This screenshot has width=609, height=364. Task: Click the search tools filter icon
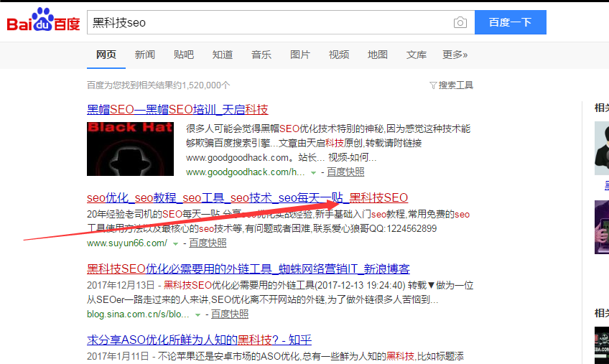point(433,85)
